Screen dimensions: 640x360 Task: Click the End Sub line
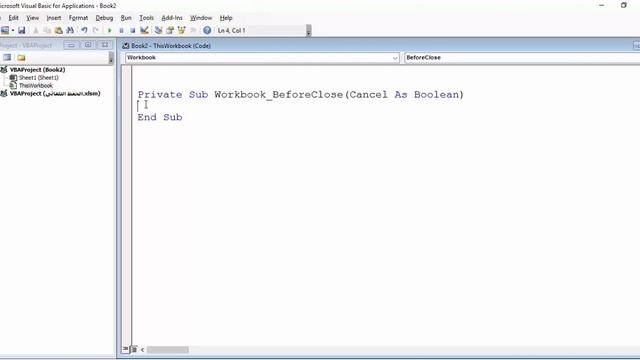click(x=160, y=118)
